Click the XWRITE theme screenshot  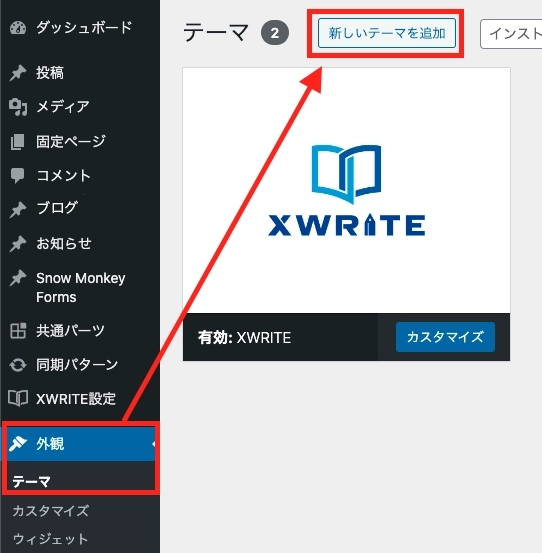[346, 190]
